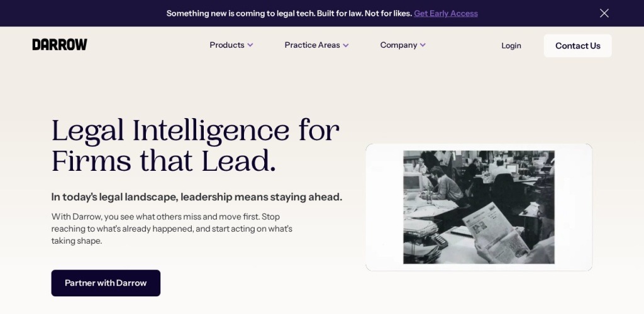The image size is (644, 314).
Task: Click the paragraph starting "With Darrow, you see"
Action: pos(171,229)
